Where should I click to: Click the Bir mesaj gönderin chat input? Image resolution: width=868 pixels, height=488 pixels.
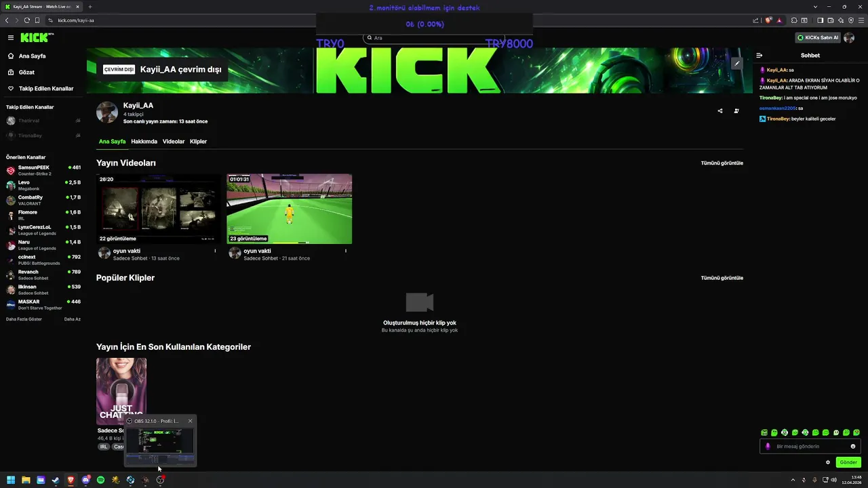coord(810,447)
